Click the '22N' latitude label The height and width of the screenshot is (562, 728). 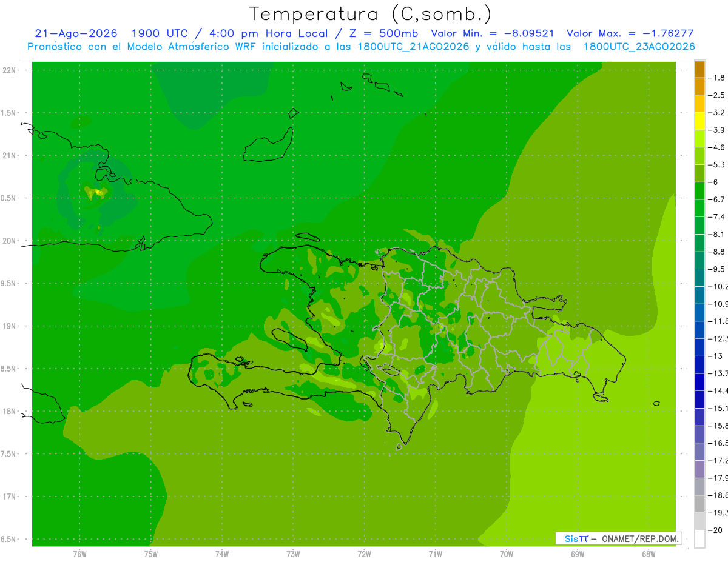pyautogui.click(x=10, y=70)
